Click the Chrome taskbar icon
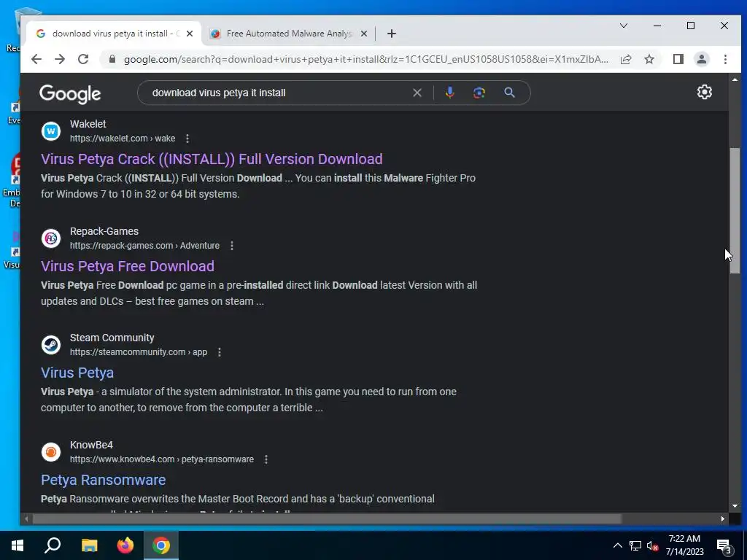The image size is (747, 560). point(161,545)
